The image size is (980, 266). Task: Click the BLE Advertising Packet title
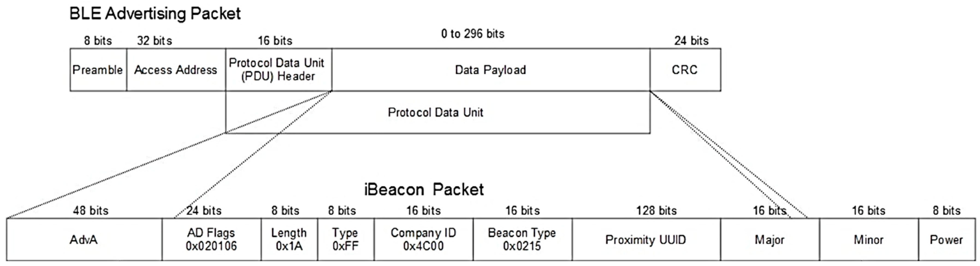(x=155, y=14)
